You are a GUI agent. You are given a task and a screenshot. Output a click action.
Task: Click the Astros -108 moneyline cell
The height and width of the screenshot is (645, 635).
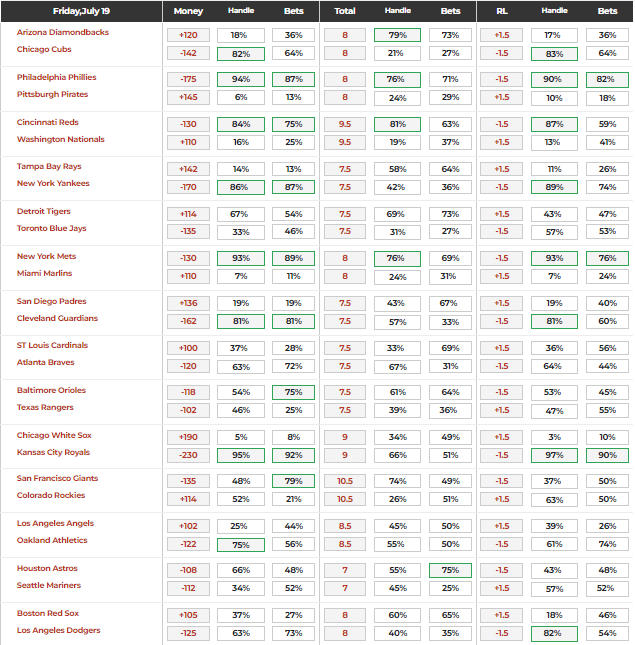(x=188, y=571)
